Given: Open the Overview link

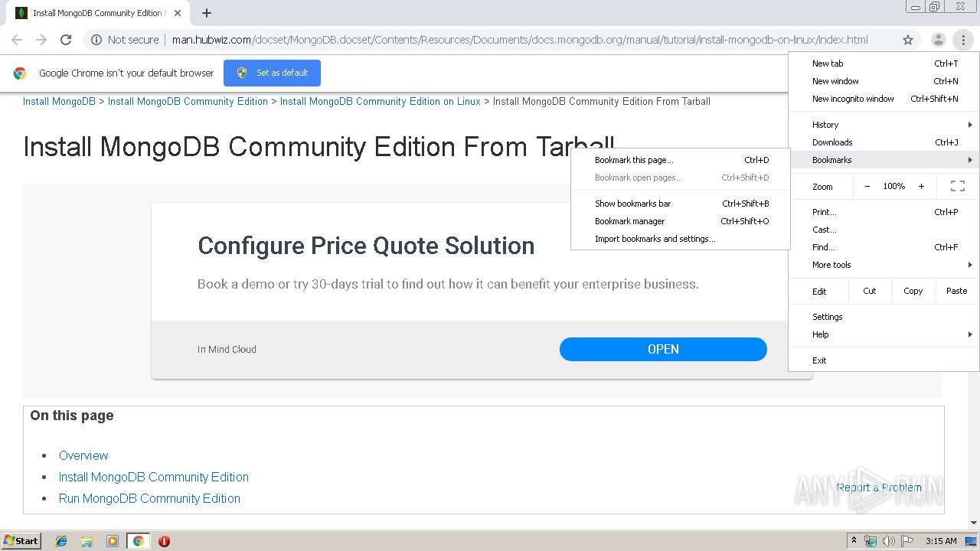Looking at the screenshot, I should (x=83, y=455).
